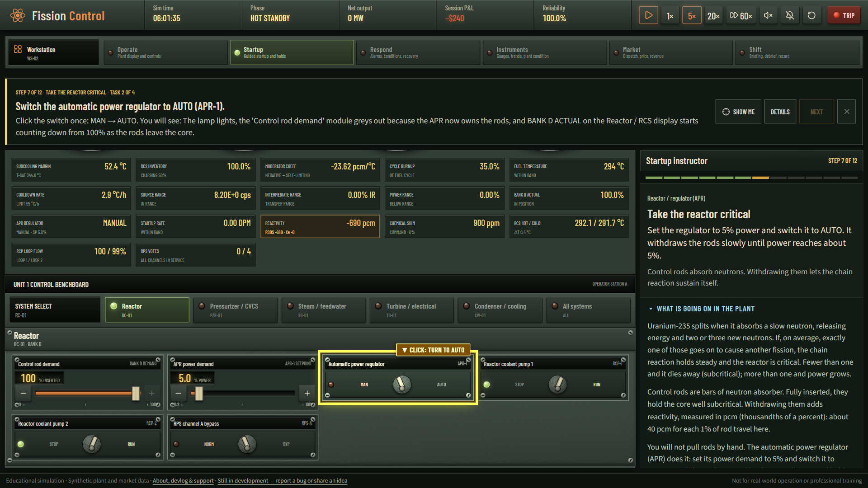The height and width of the screenshot is (488, 868).
Task: Set simulation speed to 1x
Action: [670, 15]
